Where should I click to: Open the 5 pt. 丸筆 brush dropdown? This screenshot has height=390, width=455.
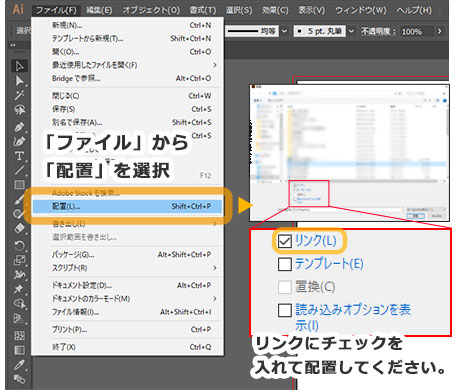point(351,31)
